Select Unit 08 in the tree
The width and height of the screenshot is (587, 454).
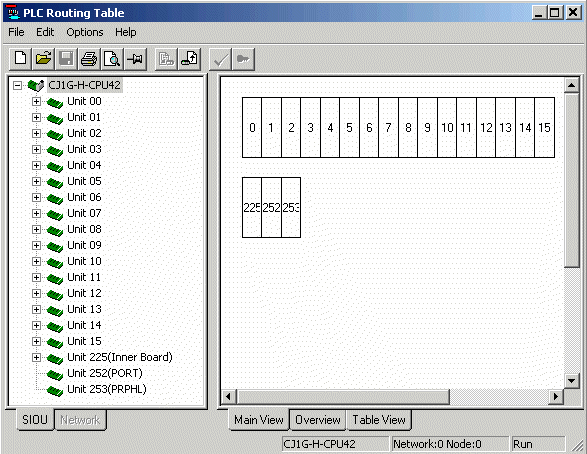(x=84, y=229)
